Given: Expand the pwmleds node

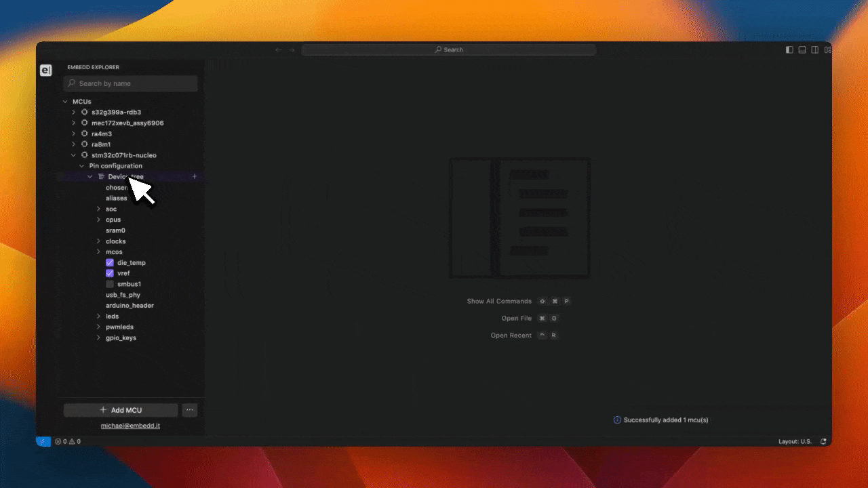Looking at the screenshot, I should (x=99, y=327).
